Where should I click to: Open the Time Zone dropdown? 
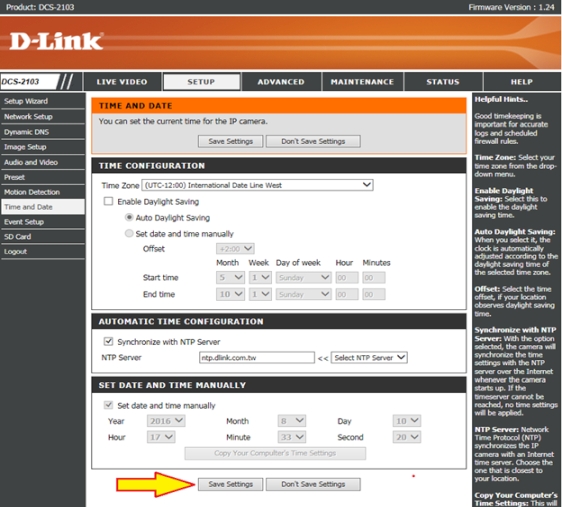pos(257,185)
